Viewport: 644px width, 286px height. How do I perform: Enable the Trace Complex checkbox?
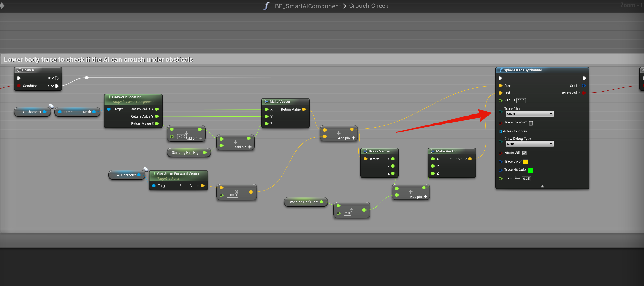(531, 123)
